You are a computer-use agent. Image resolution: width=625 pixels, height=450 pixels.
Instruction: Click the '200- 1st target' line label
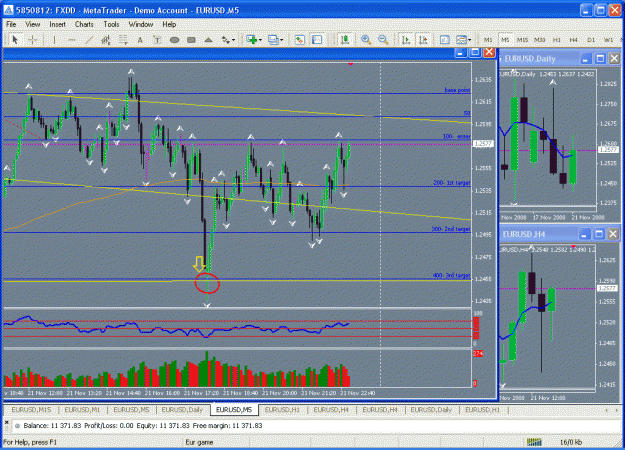tap(452, 183)
